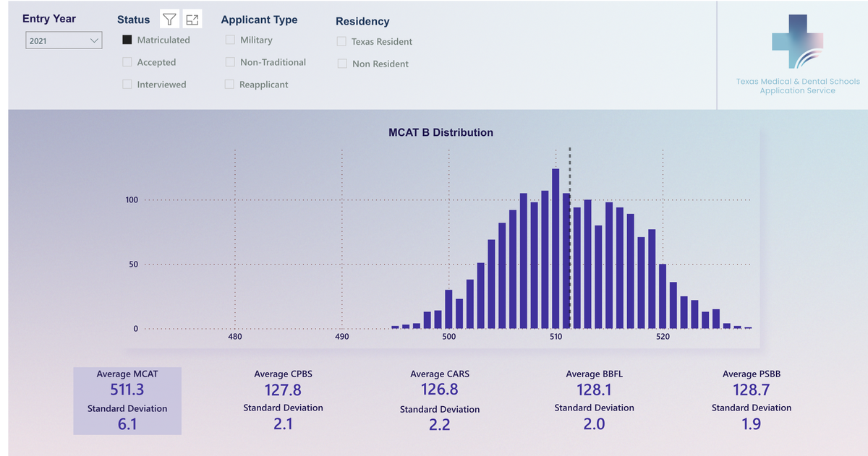868x456 pixels.
Task: Open the Average PSBB 128.7 card
Action: [751, 401]
